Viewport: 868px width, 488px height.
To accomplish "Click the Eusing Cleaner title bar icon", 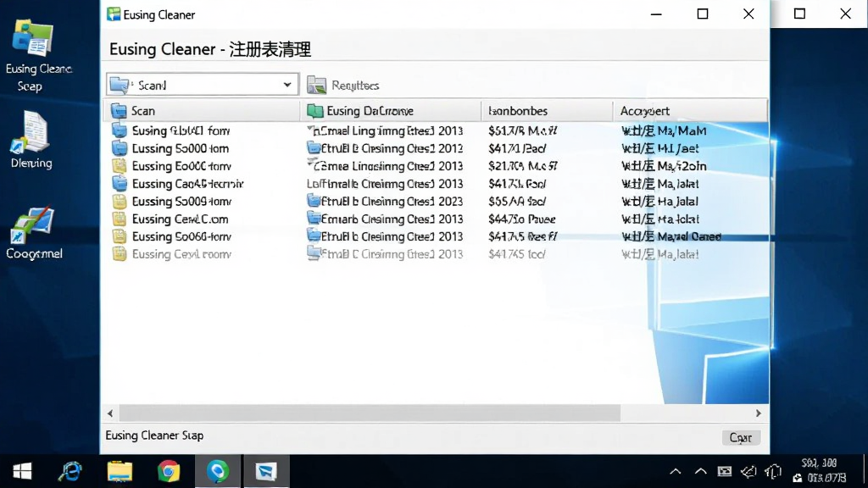I will click(114, 14).
